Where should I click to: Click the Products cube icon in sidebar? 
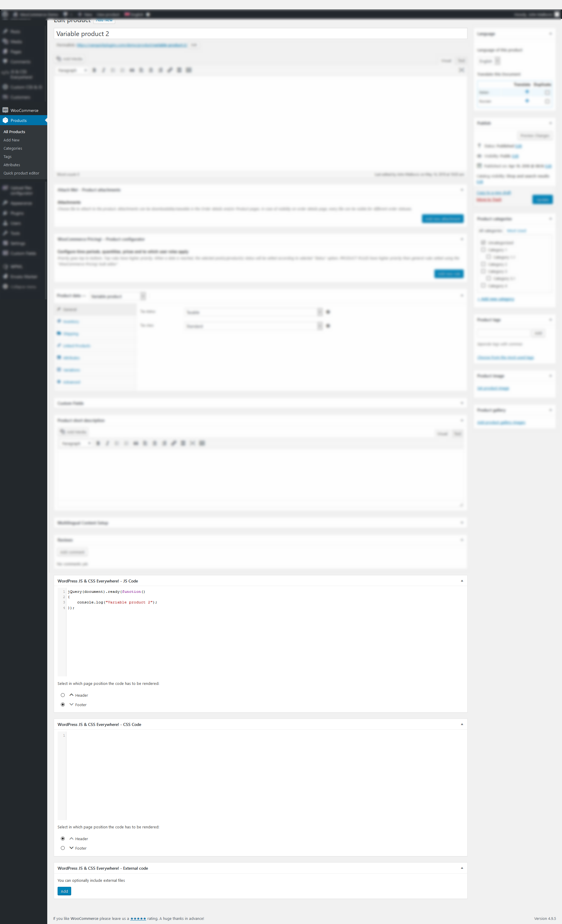tap(5, 120)
